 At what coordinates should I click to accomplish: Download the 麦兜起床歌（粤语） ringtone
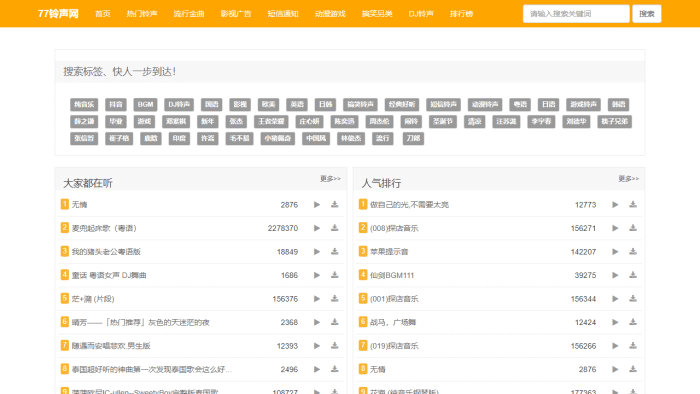(334, 228)
